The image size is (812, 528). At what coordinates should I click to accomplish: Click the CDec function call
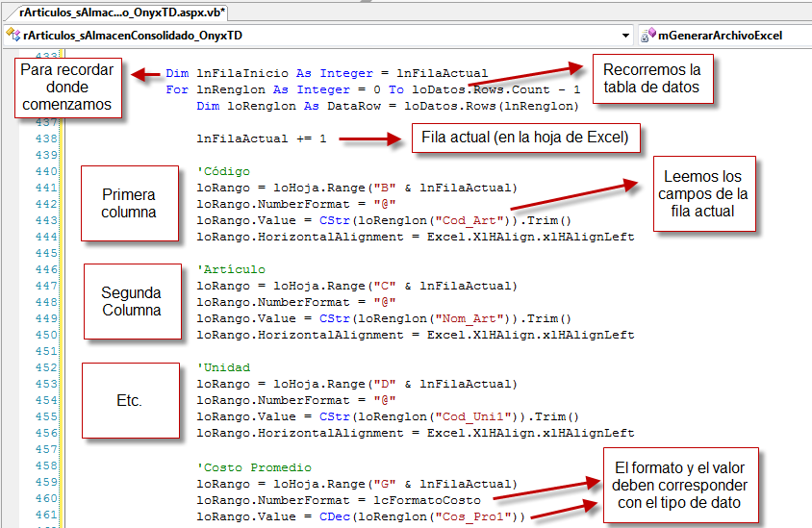click(x=335, y=516)
